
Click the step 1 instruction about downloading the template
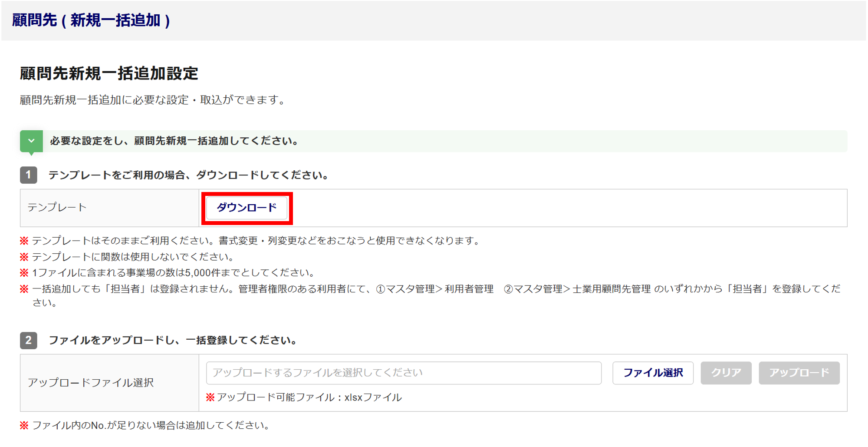pyautogui.click(x=188, y=175)
